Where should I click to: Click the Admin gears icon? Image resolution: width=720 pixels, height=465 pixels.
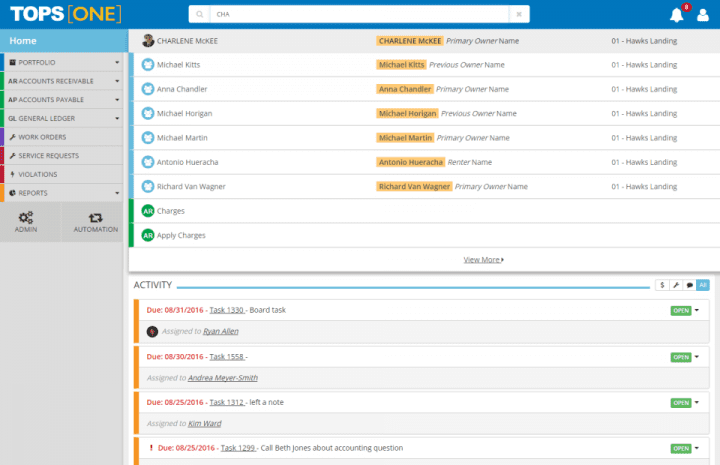pyautogui.click(x=26, y=217)
